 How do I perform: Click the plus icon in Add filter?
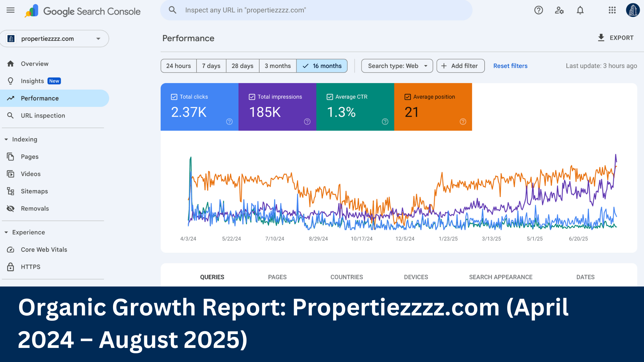click(444, 66)
